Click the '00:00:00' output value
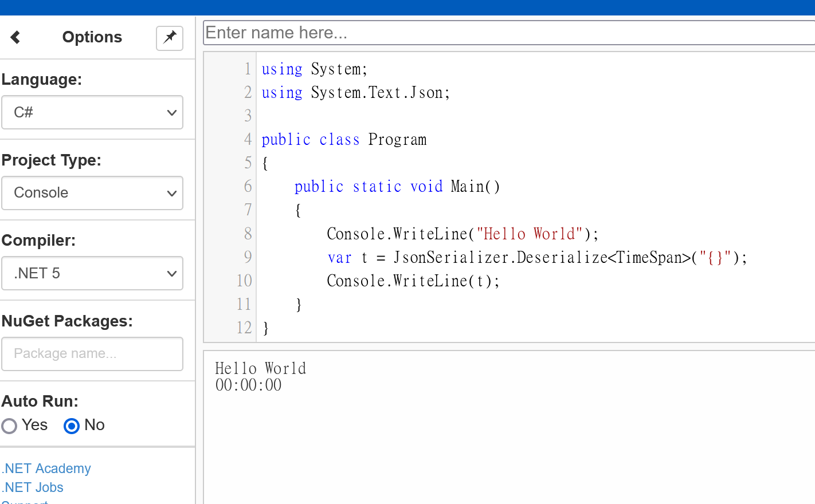The height and width of the screenshot is (504, 815). (x=249, y=385)
